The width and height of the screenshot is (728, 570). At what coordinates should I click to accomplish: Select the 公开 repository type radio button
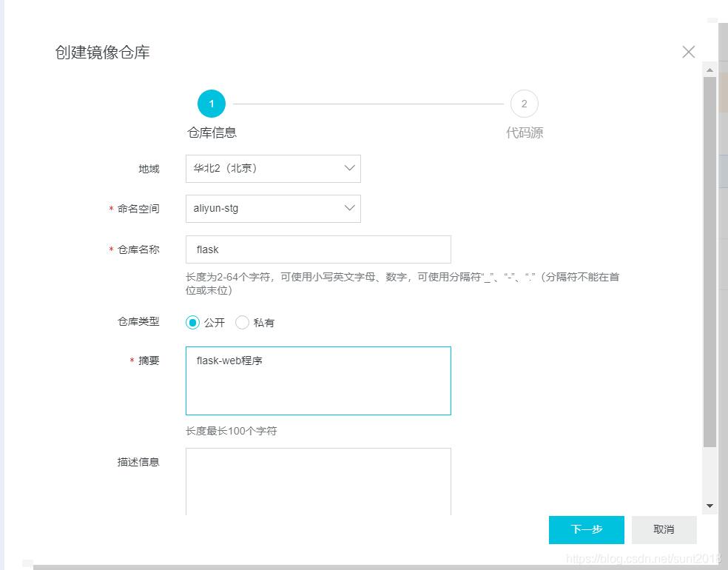[x=194, y=322]
